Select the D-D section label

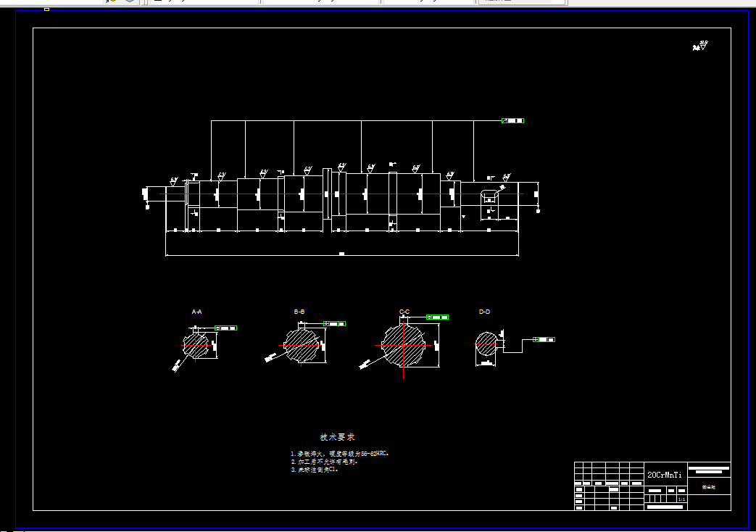pyautogui.click(x=485, y=312)
